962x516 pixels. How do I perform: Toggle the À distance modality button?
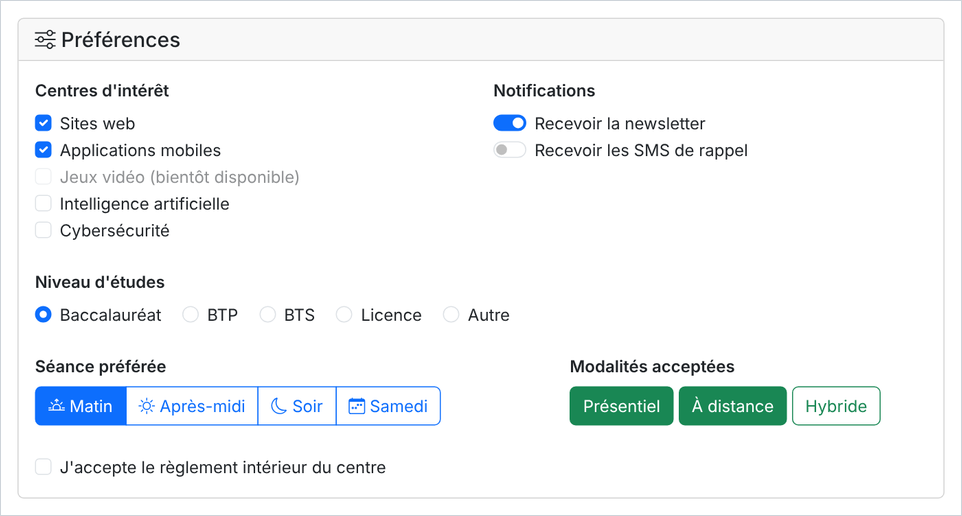(x=733, y=406)
